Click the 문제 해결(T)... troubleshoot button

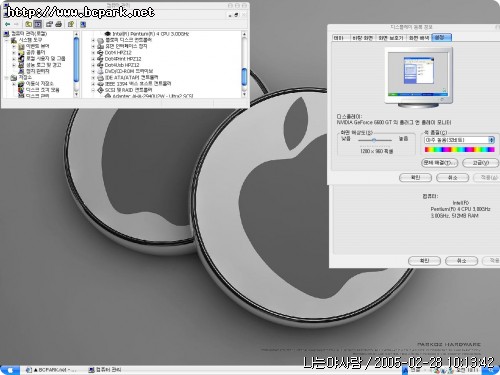pos(440,163)
